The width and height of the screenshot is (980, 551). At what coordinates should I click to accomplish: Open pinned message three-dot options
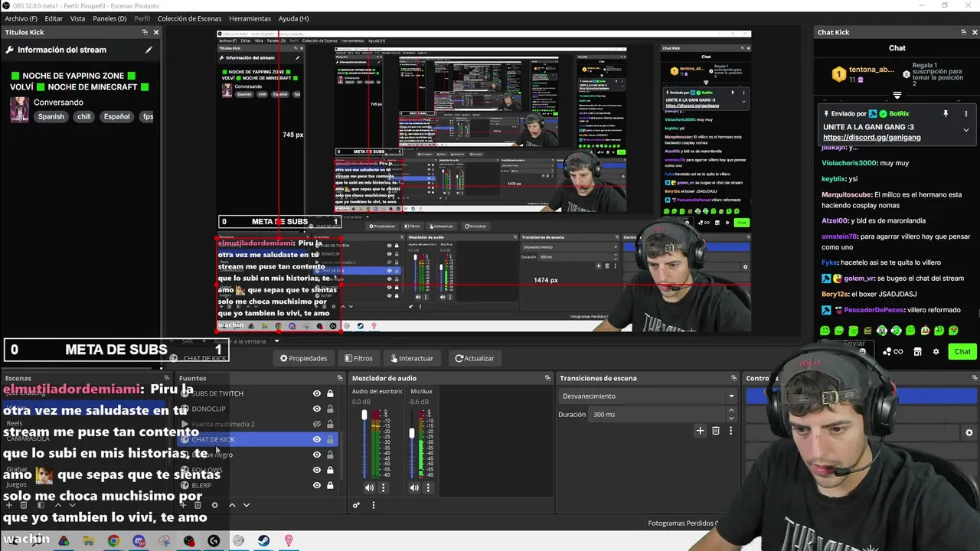[x=965, y=113]
